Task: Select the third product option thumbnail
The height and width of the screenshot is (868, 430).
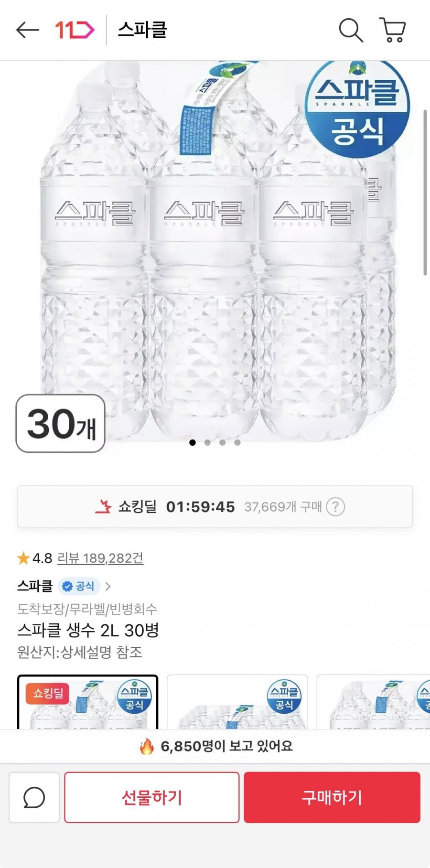Action: (373, 702)
